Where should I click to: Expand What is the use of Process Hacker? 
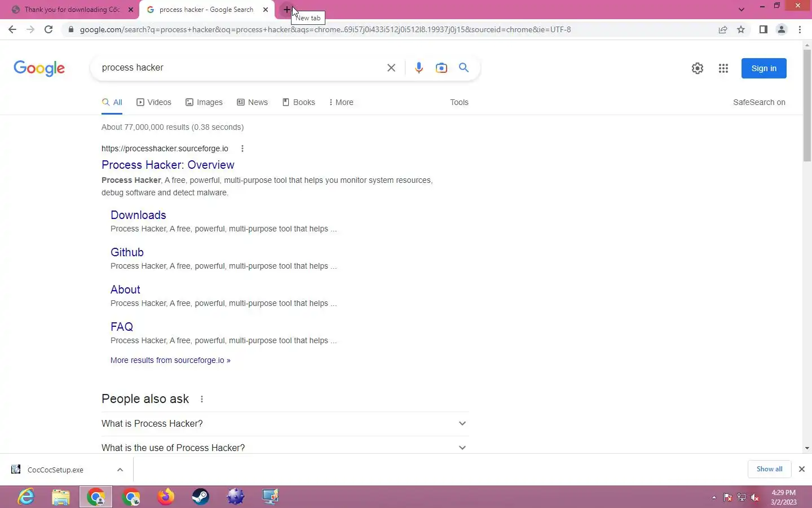click(285, 447)
